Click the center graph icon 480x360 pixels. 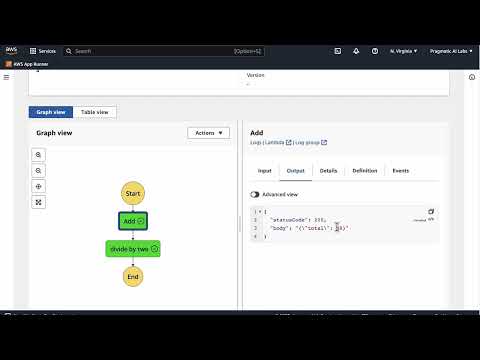pyautogui.click(x=38, y=186)
